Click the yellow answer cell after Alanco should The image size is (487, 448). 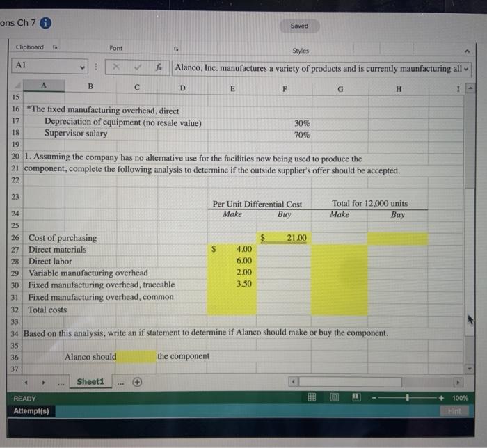pyautogui.click(x=136, y=356)
